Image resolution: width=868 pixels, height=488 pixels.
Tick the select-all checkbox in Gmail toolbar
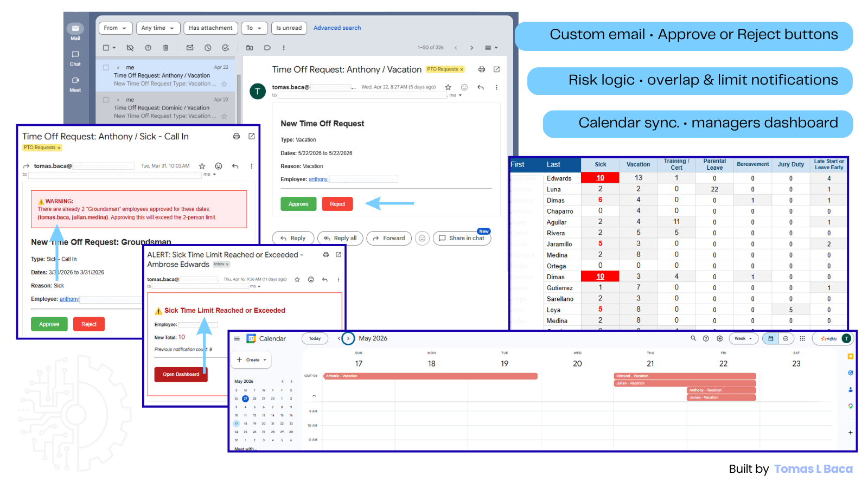(x=106, y=48)
